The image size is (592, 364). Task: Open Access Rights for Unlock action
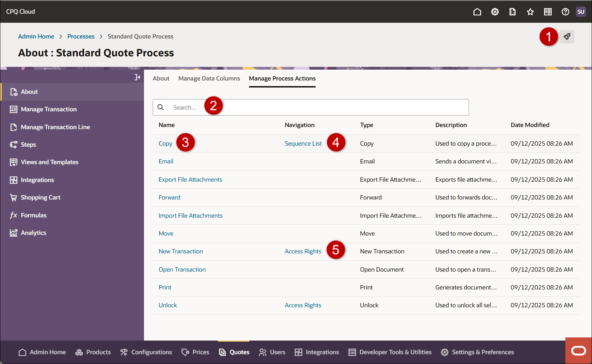coord(303,305)
